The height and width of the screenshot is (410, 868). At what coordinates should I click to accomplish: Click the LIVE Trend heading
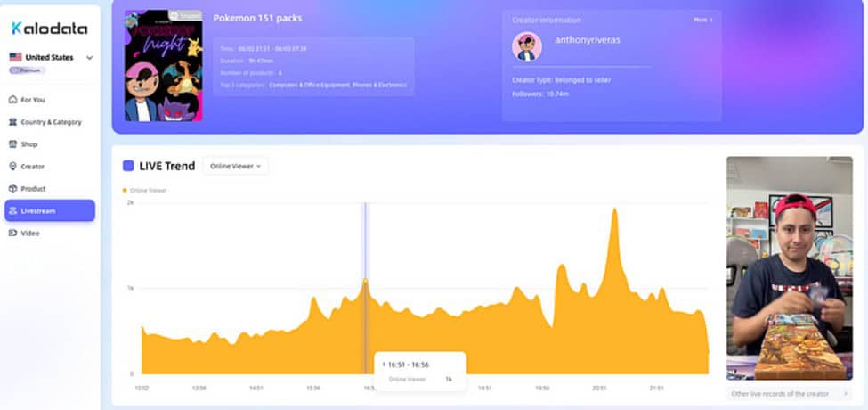tap(167, 166)
